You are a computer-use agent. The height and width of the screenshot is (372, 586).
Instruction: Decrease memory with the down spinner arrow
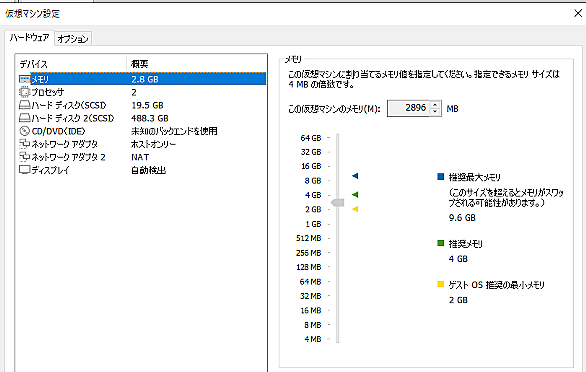435,112
